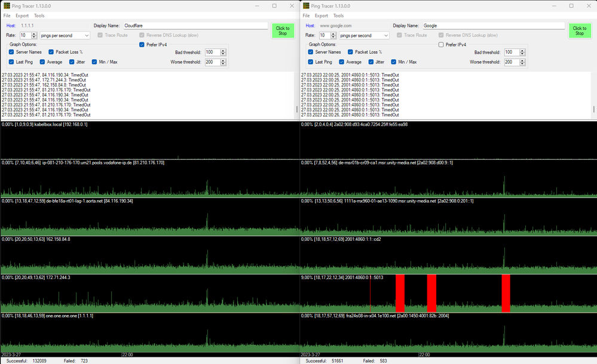This screenshot has height=364, width=597.
Task: Maximize the Google Ping Tracer window
Action: (571, 6)
